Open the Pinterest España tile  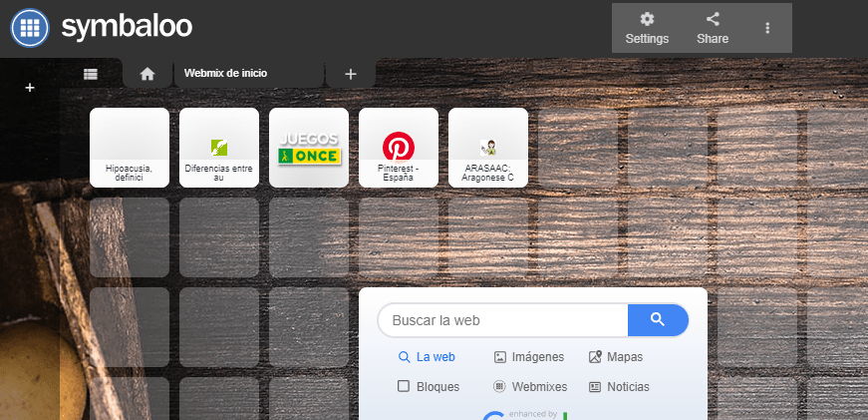tap(399, 148)
